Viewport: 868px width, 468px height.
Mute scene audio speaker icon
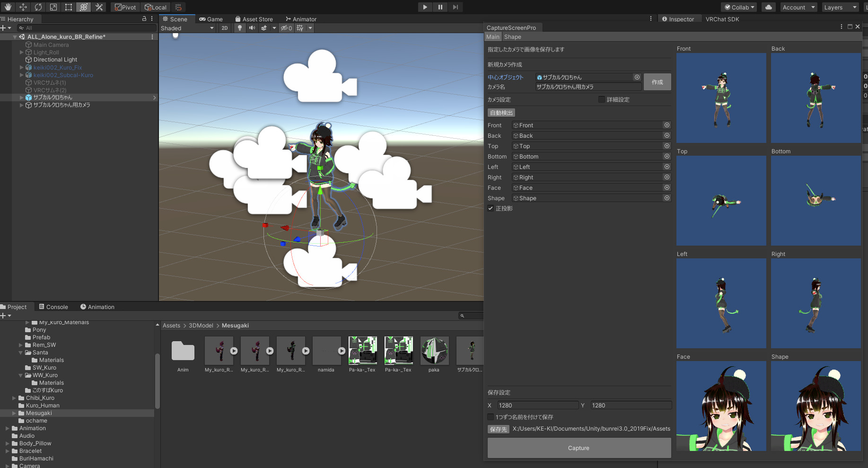pos(252,28)
